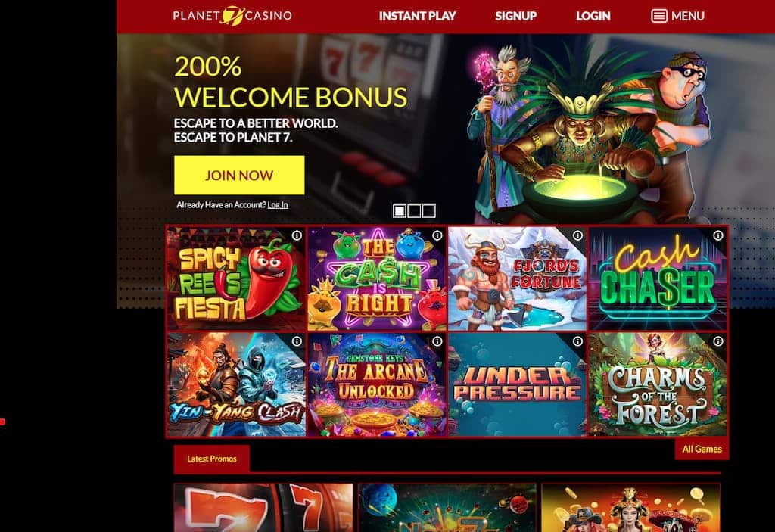775x532 pixels.
Task: Click the yellow JOIN NOW button
Action: [239, 175]
